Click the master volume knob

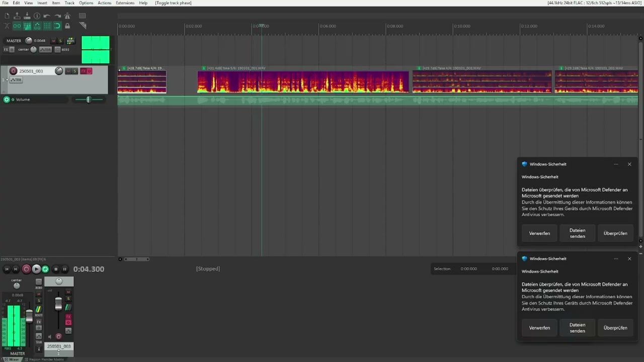29,41
